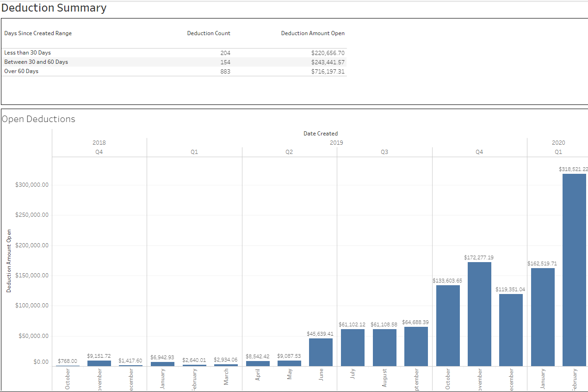The image size is (588, 392).
Task: Click the August bar labeled $61,108.58
Action: click(384, 347)
